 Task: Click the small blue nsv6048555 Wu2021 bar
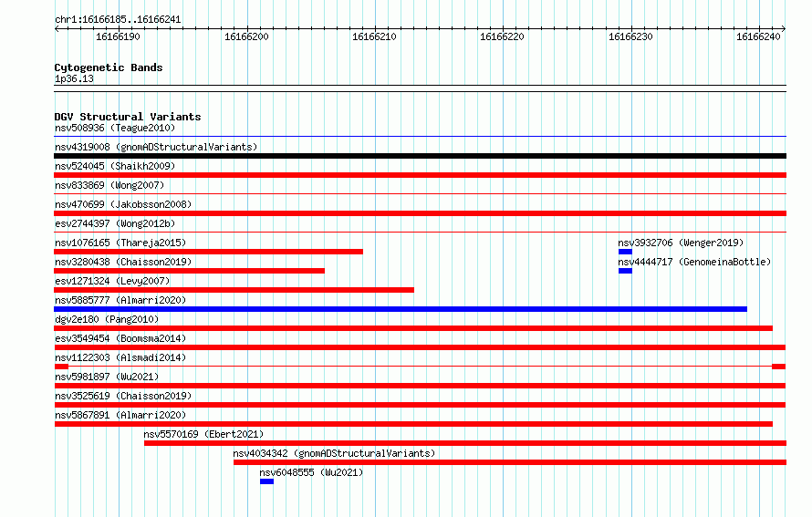point(266,481)
